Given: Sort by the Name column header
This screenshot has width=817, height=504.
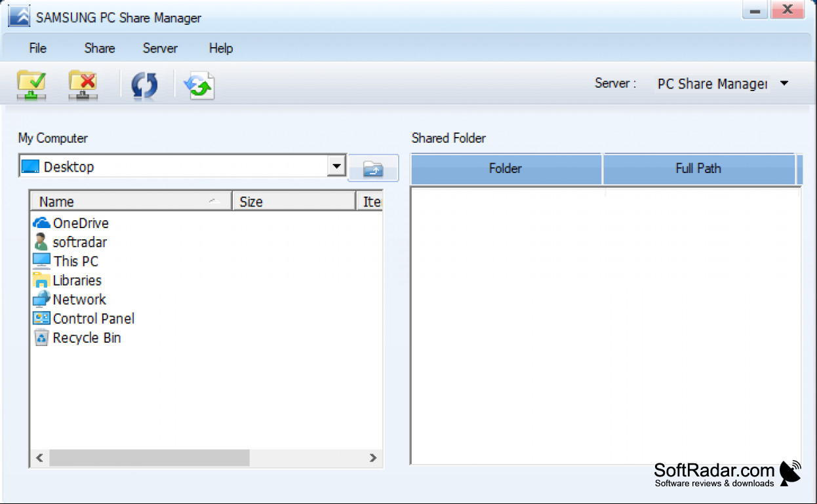Looking at the screenshot, I should [x=131, y=202].
